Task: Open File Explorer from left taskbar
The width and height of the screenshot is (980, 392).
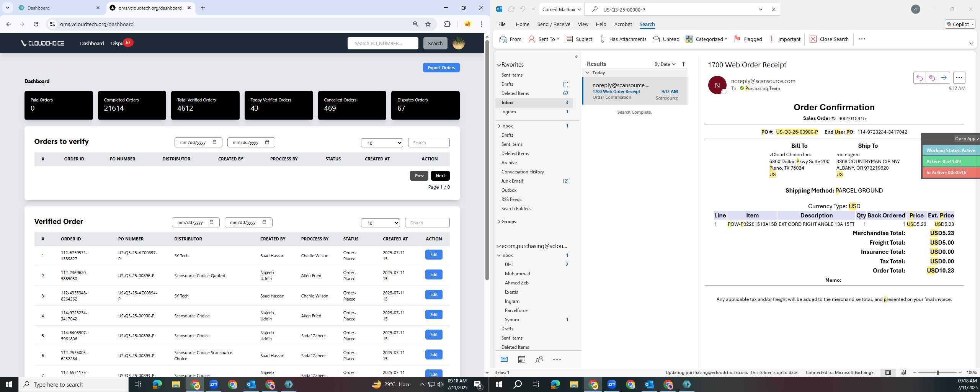Action: coord(176,384)
